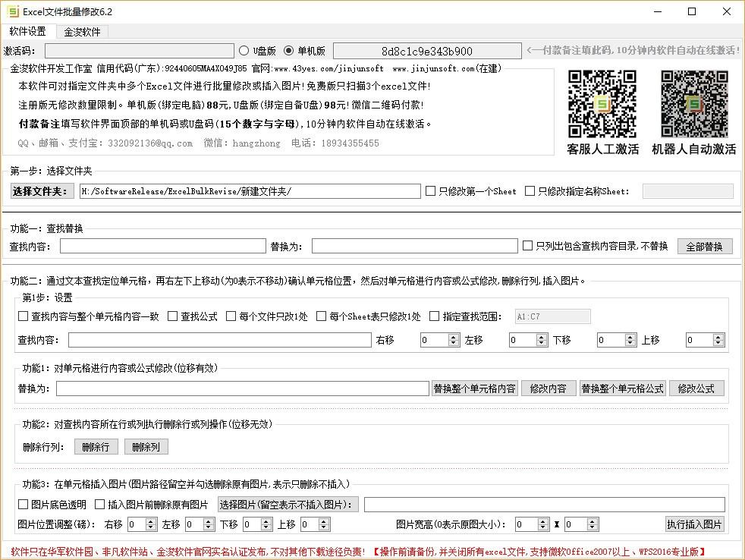The width and height of the screenshot is (745, 560).
Task: Click the folder path field
Action: (x=250, y=191)
